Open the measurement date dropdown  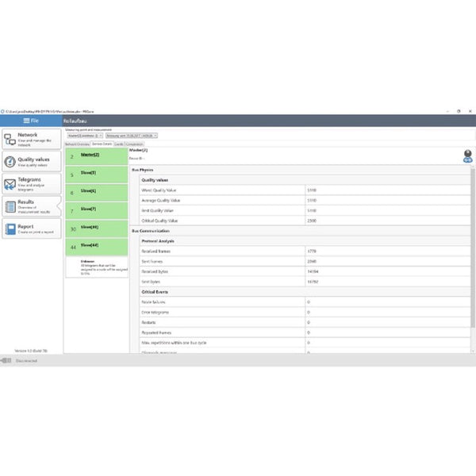(132, 136)
